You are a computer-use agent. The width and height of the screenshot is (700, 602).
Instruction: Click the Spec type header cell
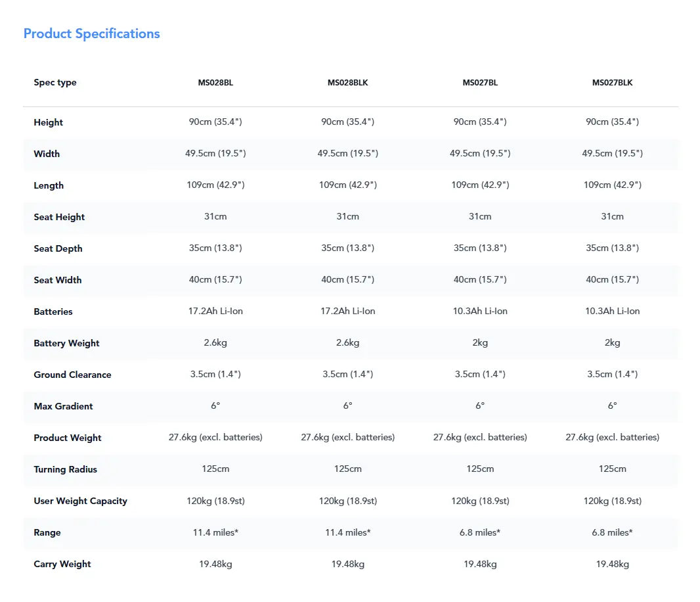55,82
